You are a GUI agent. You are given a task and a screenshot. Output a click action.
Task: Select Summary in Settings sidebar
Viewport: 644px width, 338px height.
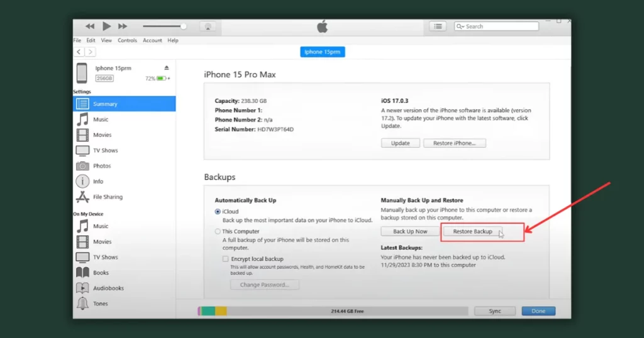pyautogui.click(x=125, y=104)
